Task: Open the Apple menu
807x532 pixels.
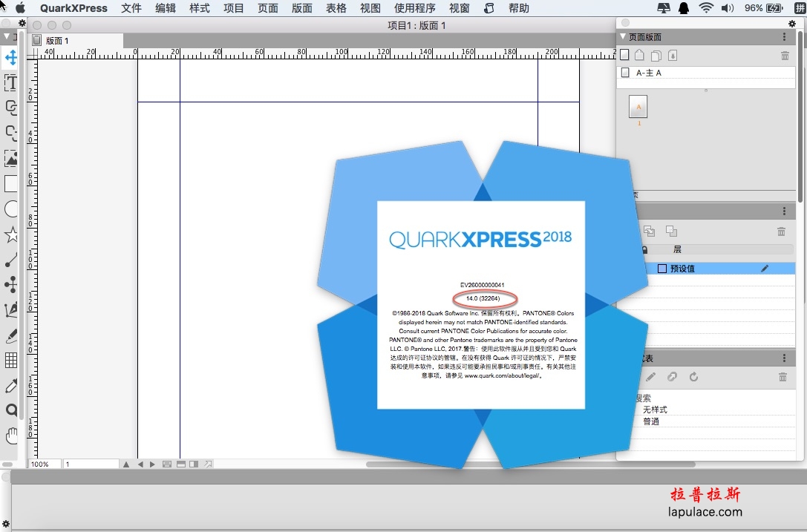Action: pyautogui.click(x=20, y=8)
